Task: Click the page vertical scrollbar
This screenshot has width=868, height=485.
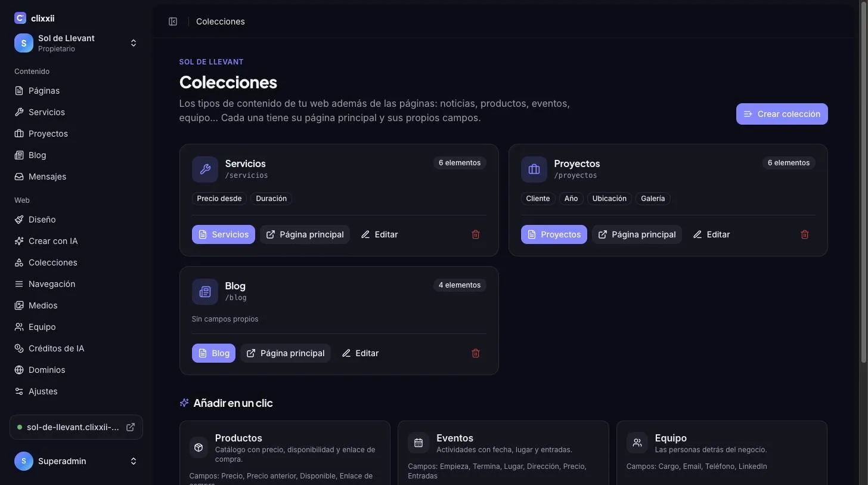Action: pyautogui.click(x=864, y=182)
